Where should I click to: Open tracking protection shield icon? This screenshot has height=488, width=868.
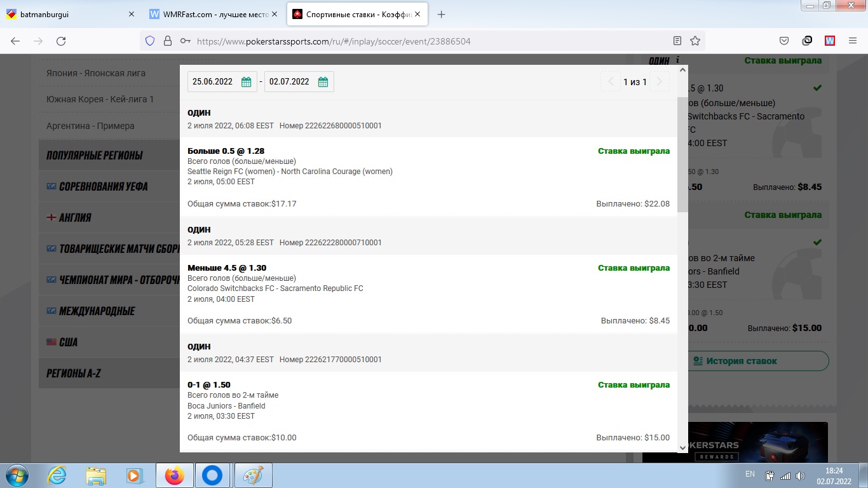(x=150, y=41)
